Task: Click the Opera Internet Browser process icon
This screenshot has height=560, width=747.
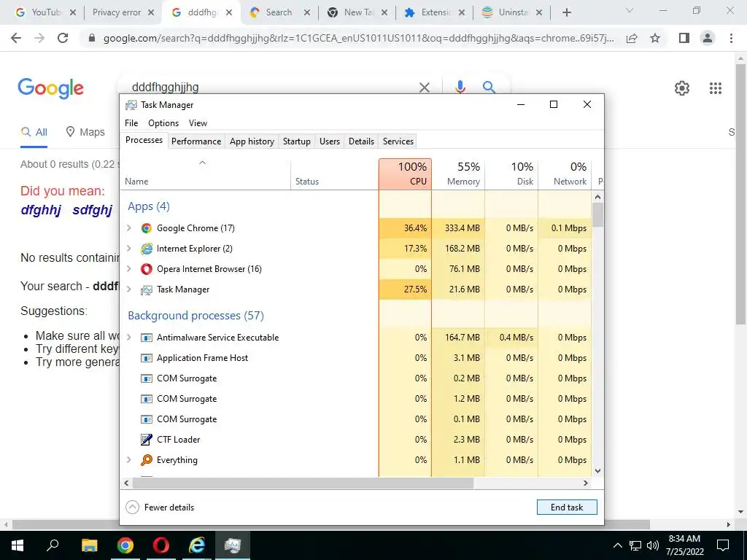Action: [x=146, y=269]
